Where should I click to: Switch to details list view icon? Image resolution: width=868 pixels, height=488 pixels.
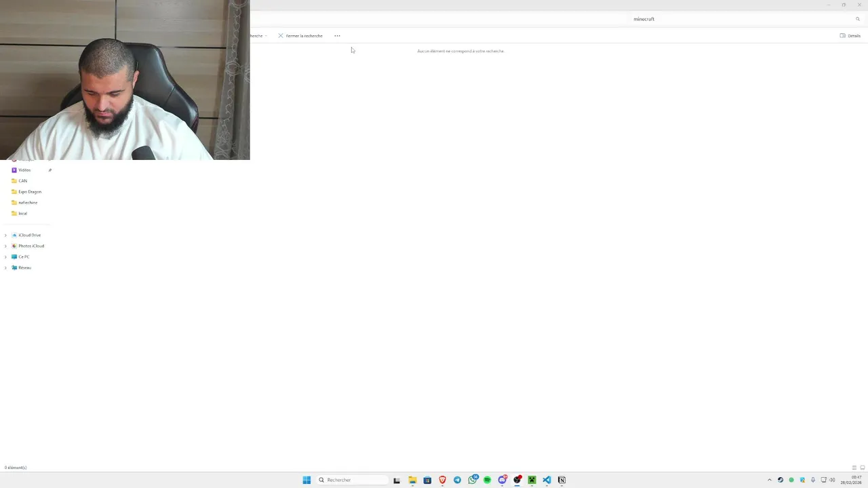click(854, 468)
